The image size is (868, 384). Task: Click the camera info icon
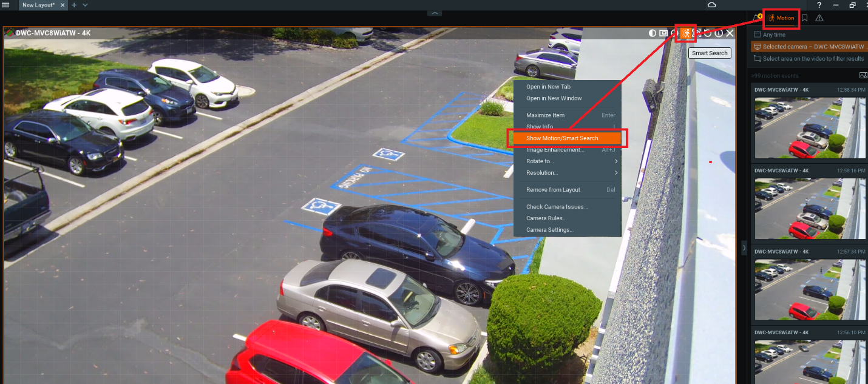click(719, 33)
